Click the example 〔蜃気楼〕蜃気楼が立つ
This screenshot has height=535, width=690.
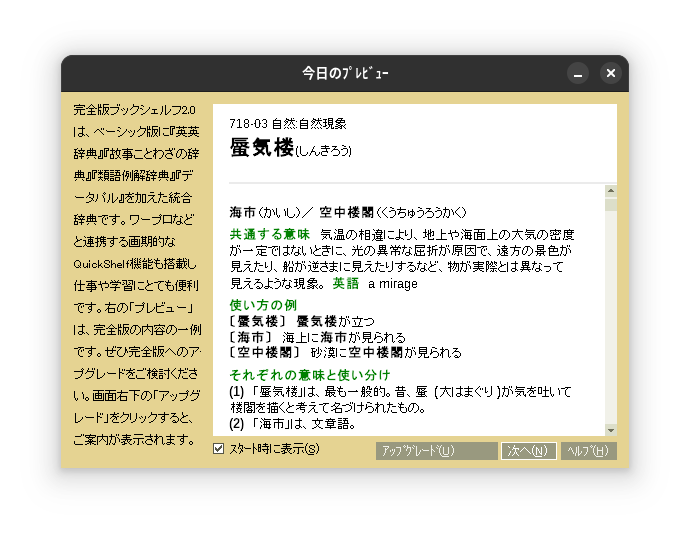(x=302, y=321)
